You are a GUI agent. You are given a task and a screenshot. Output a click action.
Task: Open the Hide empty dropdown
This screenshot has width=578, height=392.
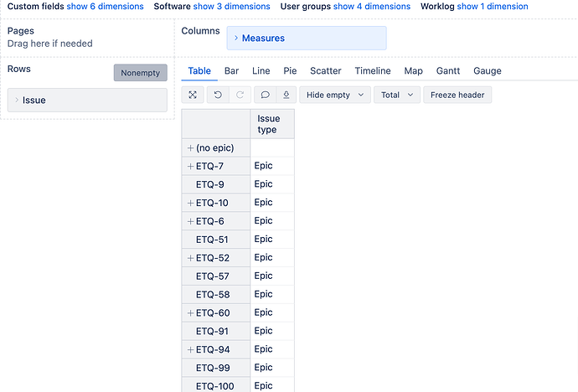(334, 95)
